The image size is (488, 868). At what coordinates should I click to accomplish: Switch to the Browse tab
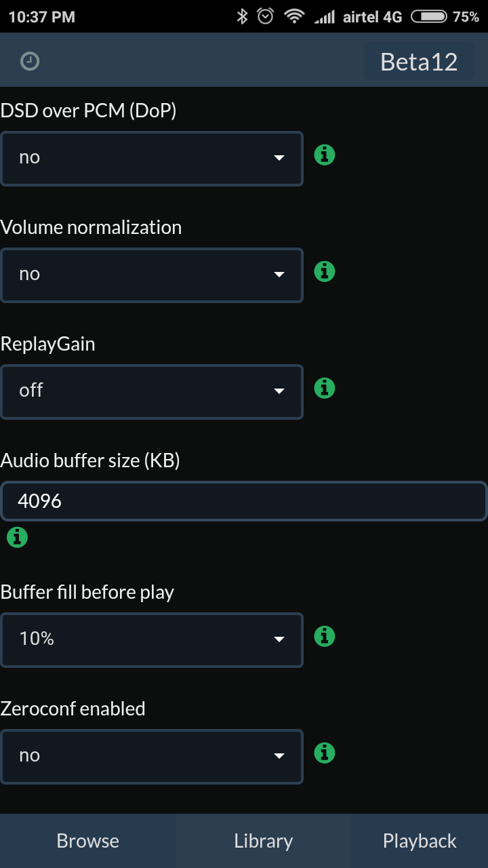88,841
